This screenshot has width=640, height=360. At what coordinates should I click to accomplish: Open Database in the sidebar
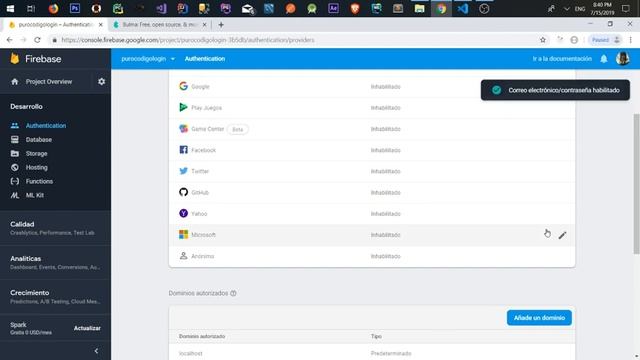(39, 140)
